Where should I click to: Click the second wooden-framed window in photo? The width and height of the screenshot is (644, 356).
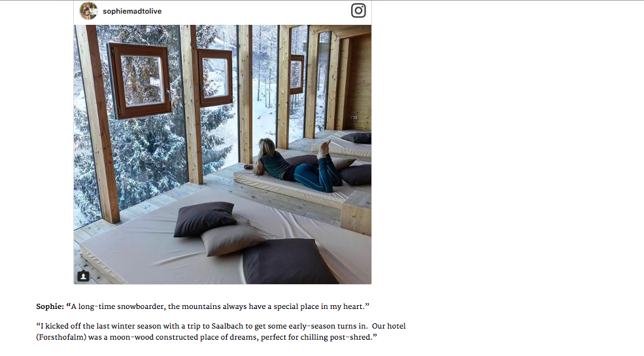tap(215, 77)
